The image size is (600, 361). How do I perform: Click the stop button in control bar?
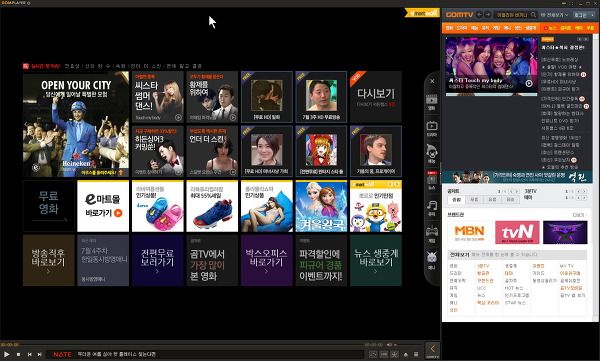[x=18, y=354]
